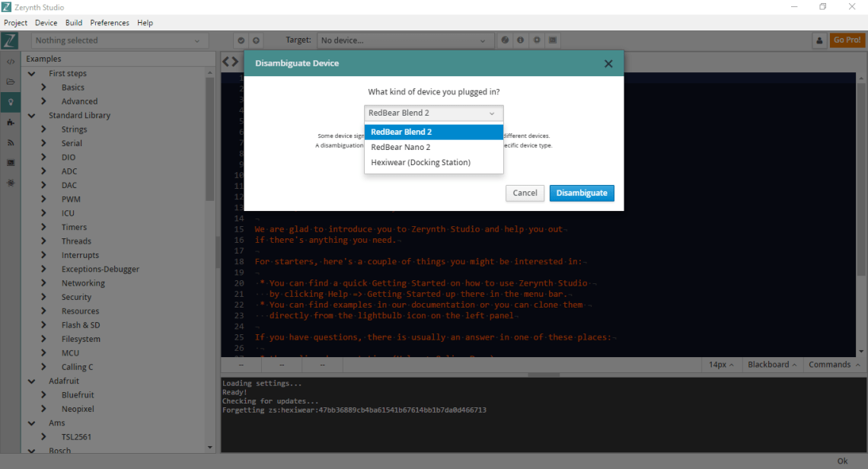The width and height of the screenshot is (868, 469).
Task: Choose RedBear Nano 2 from list
Action: [x=433, y=147]
